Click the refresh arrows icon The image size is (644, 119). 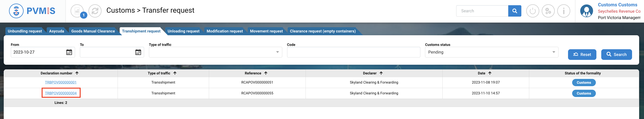point(95,11)
